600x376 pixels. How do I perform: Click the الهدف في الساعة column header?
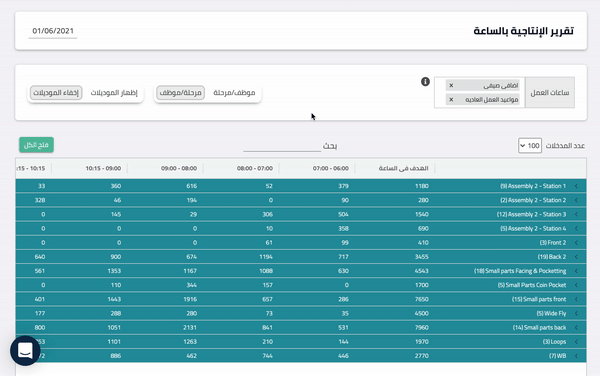pyautogui.click(x=403, y=168)
